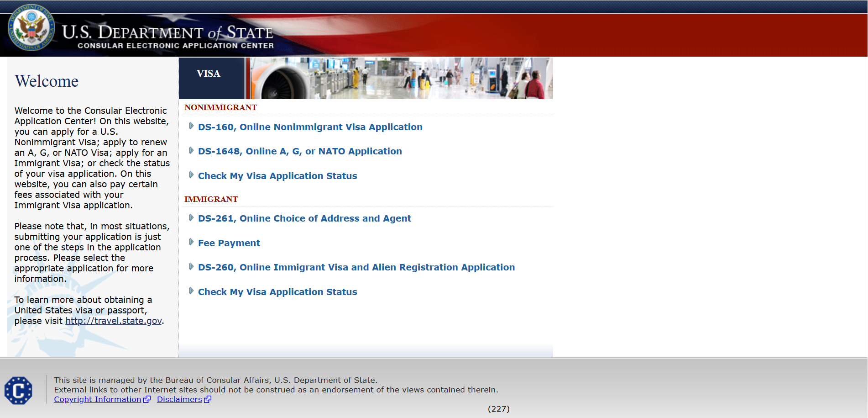Click the IMMIGRANT section heading
The height and width of the screenshot is (418, 868).
tap(211, 199)
